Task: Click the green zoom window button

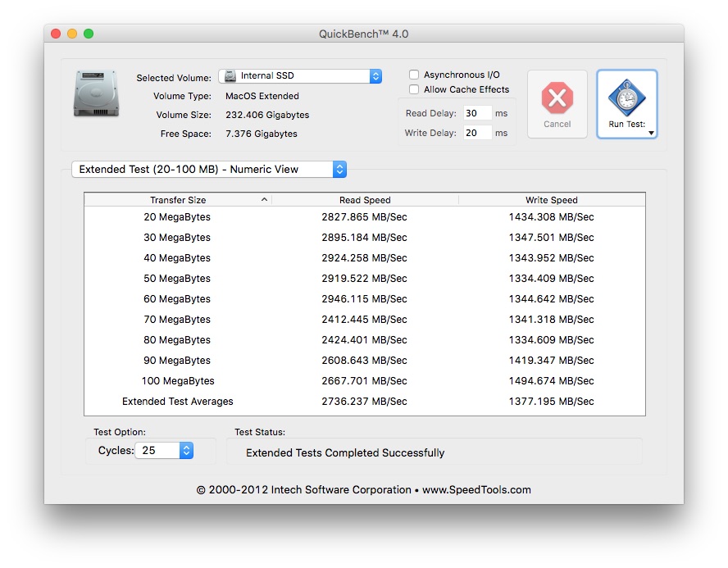Action: coord(89,34)
